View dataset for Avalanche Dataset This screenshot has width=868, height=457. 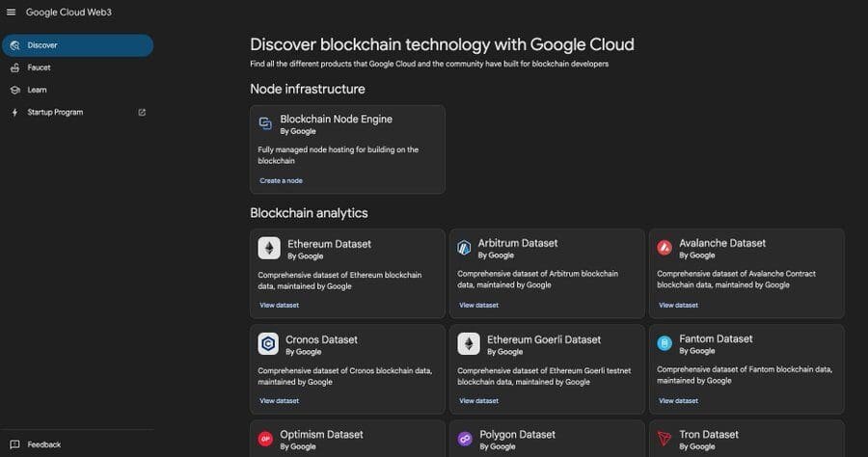tap(678, 305)
